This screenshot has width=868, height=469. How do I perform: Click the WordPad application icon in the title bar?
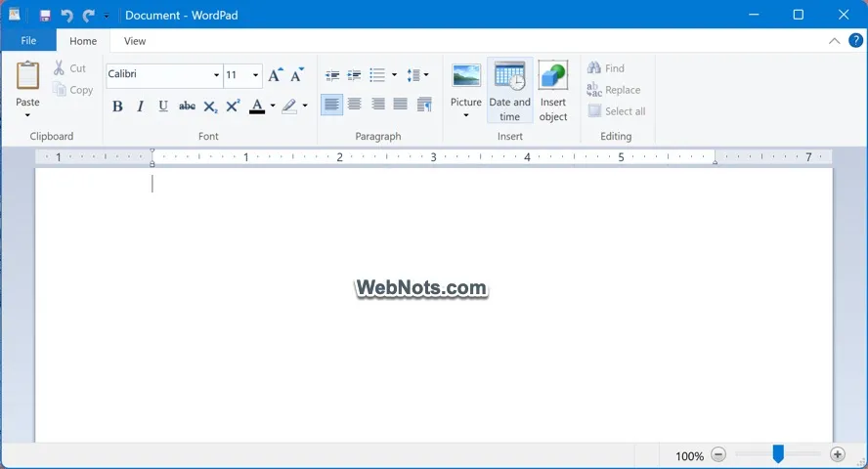tap(15, 15)
